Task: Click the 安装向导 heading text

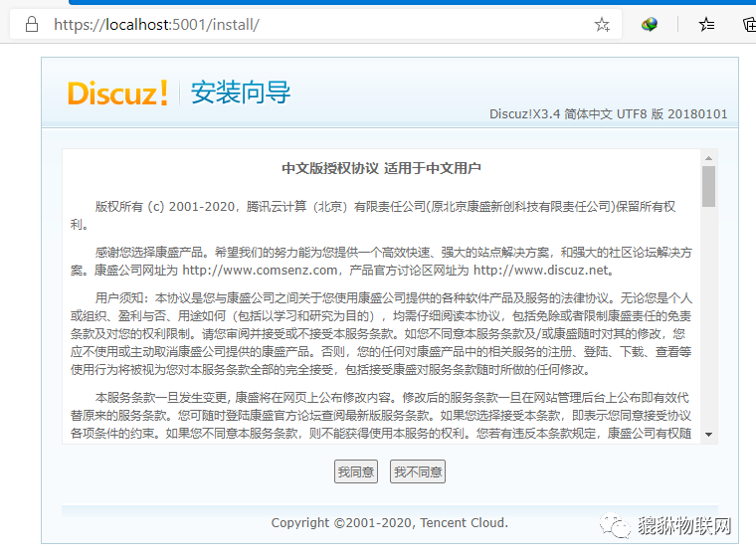Action: [241, 93]
